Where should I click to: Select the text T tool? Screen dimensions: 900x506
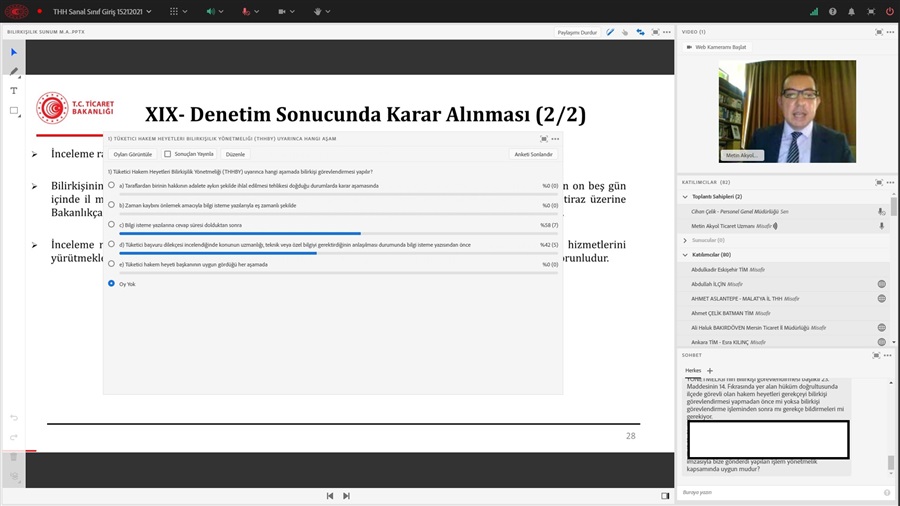(x=14, y=91)
